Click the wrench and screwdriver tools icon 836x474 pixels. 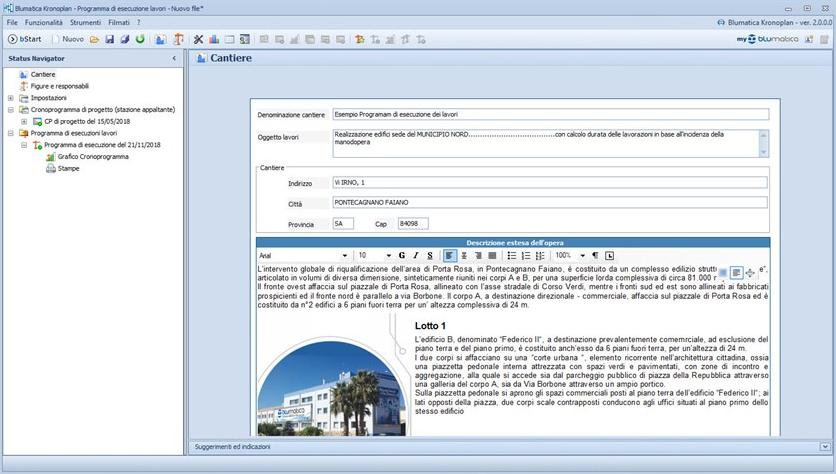click(x=198, y=39)
